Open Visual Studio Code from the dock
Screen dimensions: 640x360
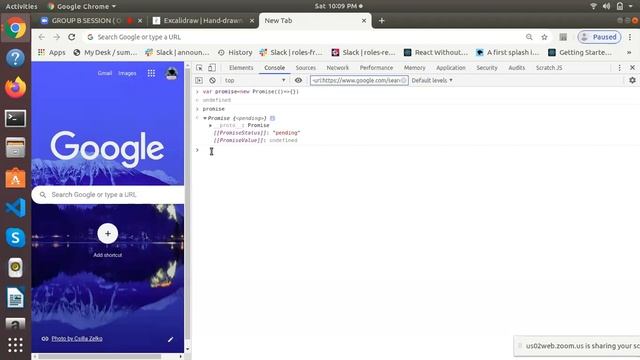click(16, 208)
